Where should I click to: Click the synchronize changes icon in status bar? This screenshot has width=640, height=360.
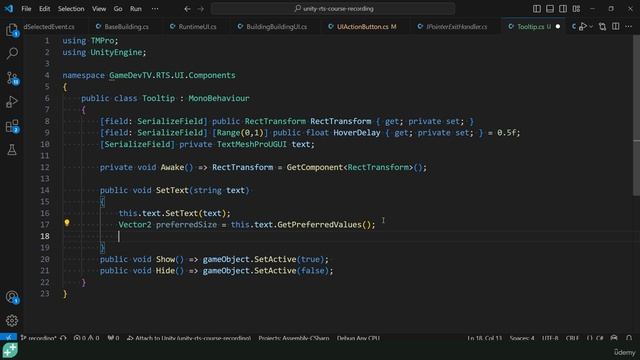63,338
